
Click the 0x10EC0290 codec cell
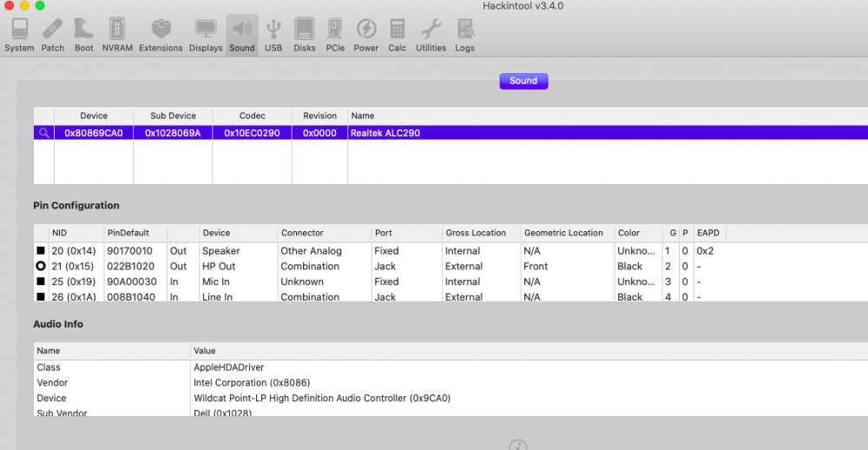coord(252,133)
